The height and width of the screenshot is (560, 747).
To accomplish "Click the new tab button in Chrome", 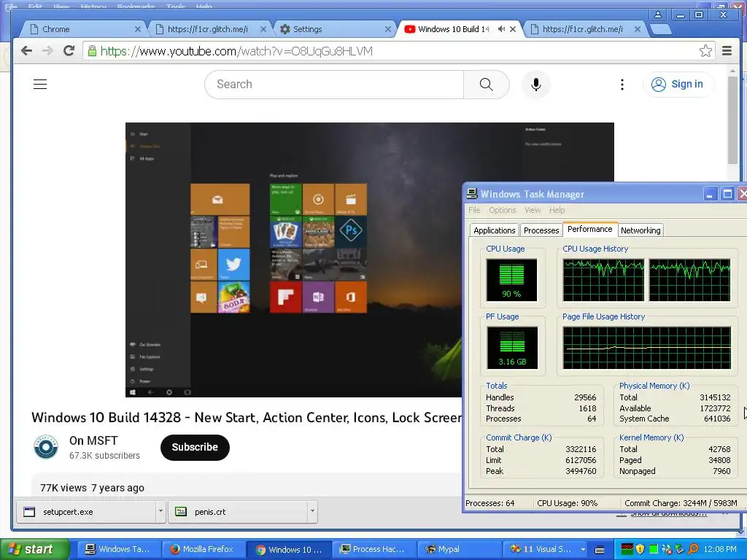I will coord(661,29).
